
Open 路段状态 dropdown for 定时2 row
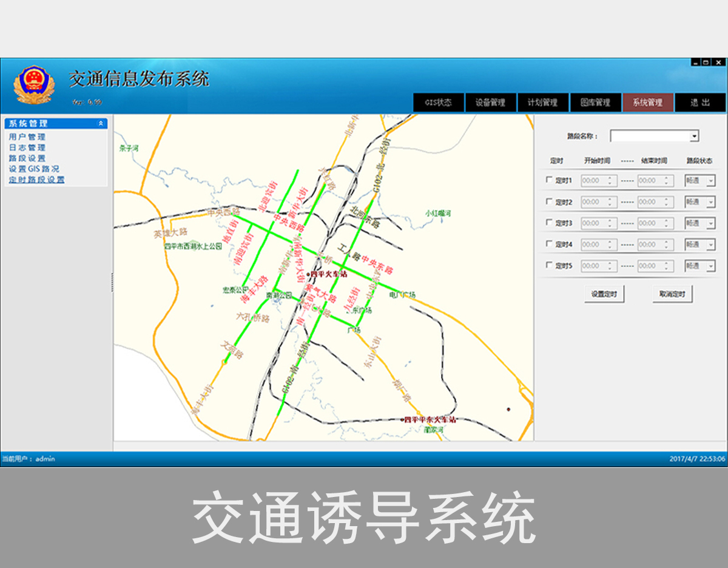click(710, 202)
